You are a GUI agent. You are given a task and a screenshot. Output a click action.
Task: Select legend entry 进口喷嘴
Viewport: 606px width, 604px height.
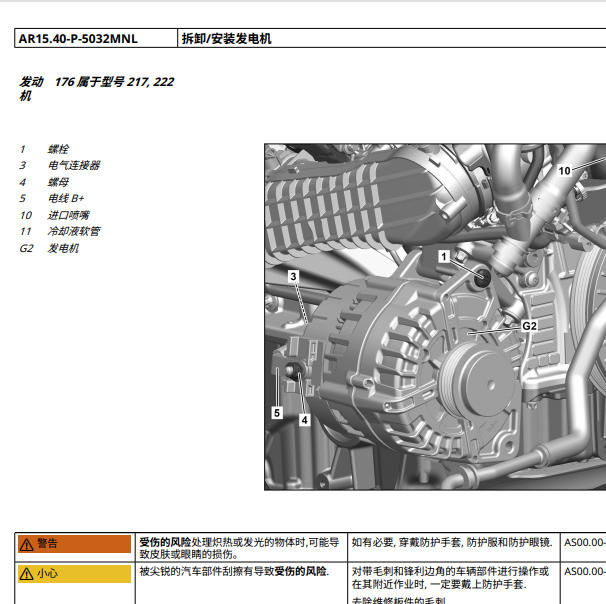[x=68, y=215]
